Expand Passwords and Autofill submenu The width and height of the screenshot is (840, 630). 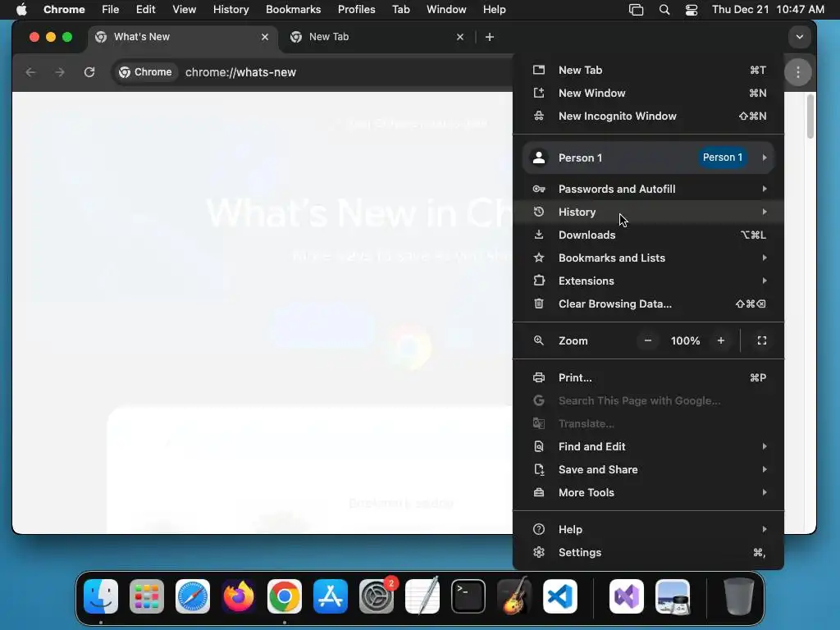click(648, 189)
